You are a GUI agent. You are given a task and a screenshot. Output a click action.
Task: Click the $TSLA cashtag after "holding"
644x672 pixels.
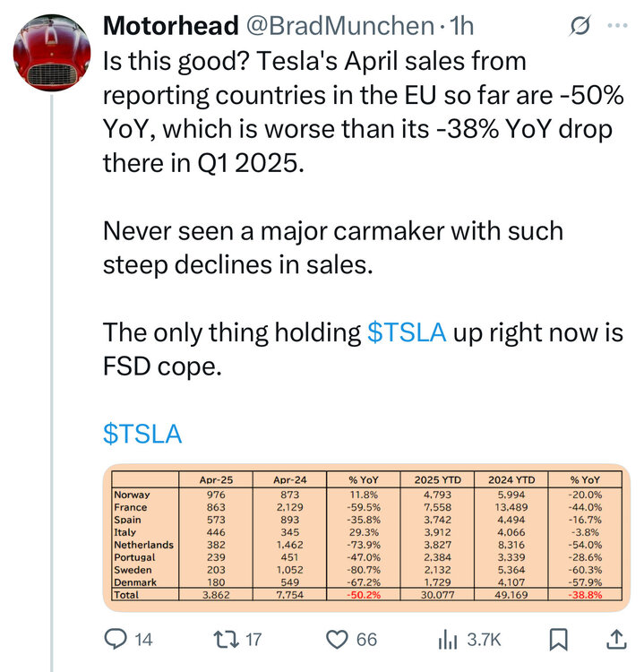coord(407,332)
